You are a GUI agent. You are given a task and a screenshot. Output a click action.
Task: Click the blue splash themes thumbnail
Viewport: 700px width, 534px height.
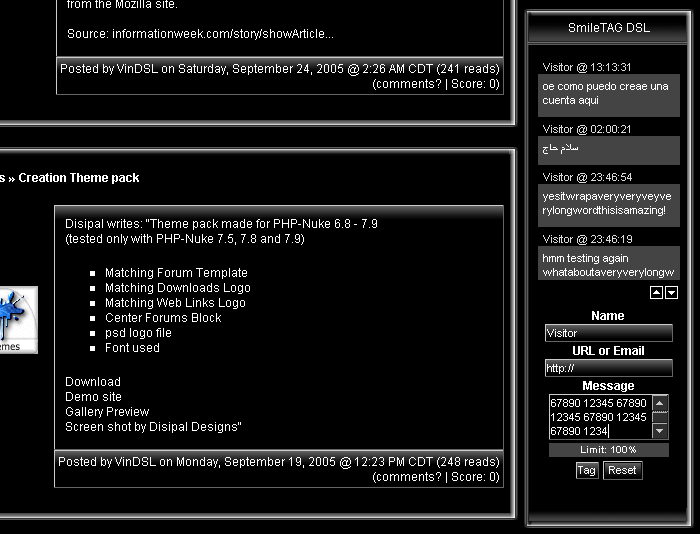point(18,320)
